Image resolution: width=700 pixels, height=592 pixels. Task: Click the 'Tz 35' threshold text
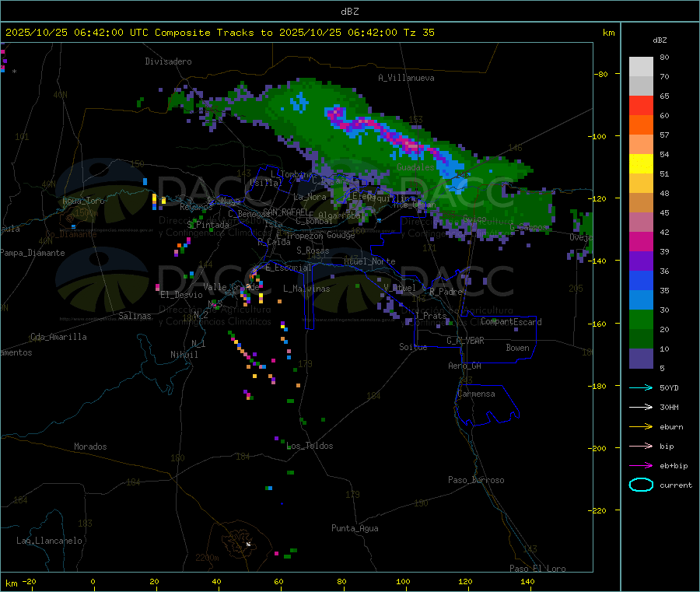tap(418, 33)
